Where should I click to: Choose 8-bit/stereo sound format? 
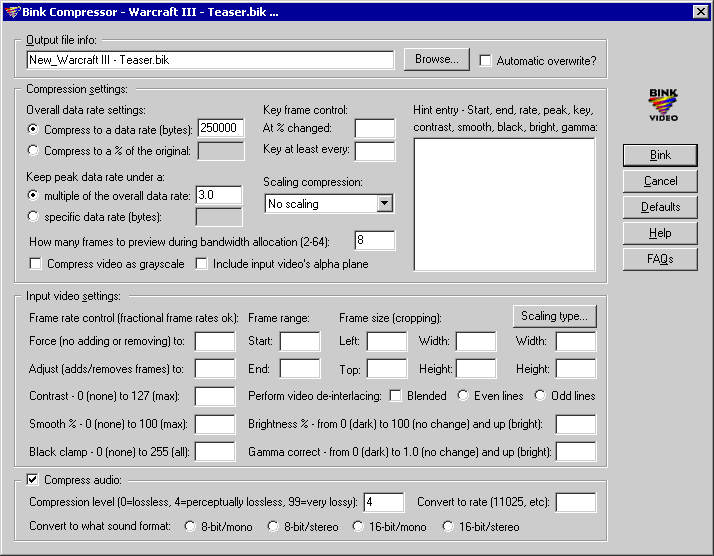pos(273,526)
